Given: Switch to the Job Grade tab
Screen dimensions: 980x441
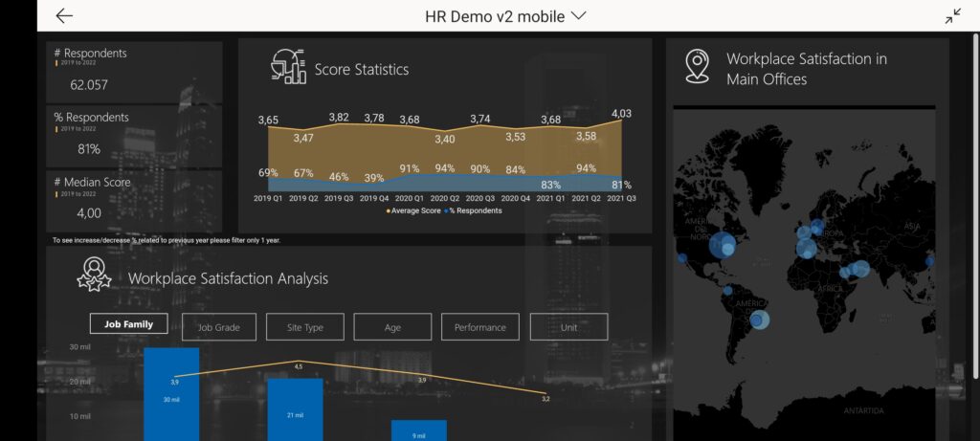Looking at the screenshot, I should [218, 327].
